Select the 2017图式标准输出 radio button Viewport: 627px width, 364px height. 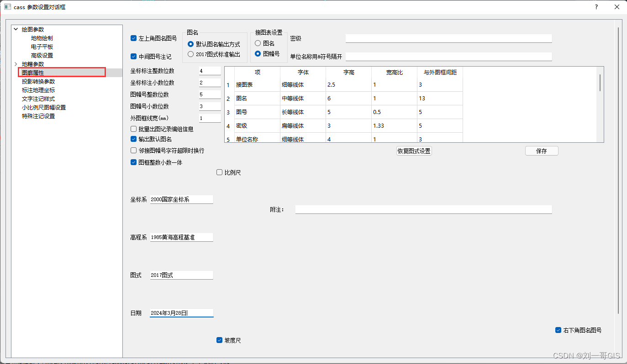[190, 53]
